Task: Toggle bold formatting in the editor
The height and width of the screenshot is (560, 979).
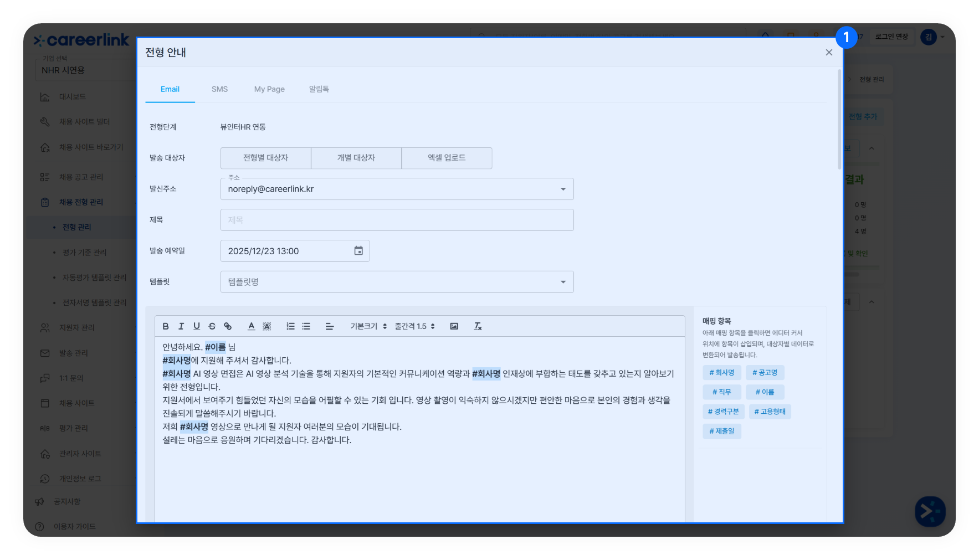Action: point(166,326)
